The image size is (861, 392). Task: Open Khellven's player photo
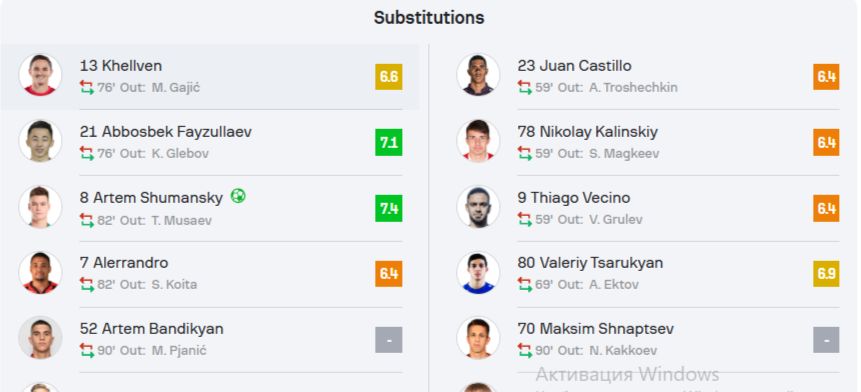40,75
